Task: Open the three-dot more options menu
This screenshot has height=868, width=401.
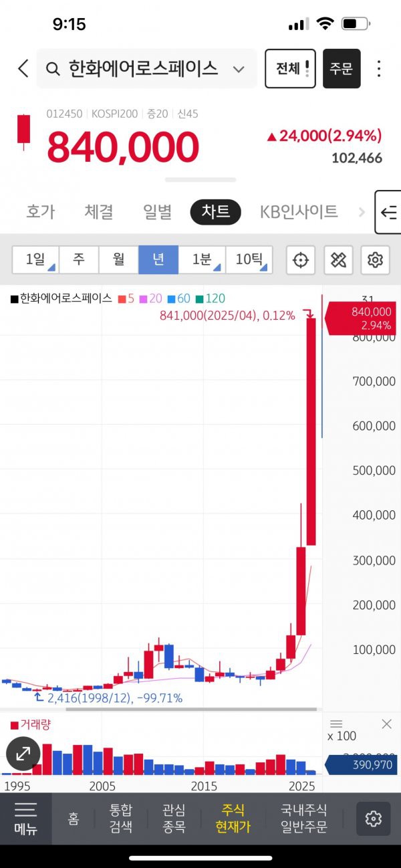Action: tap(379, 68)
